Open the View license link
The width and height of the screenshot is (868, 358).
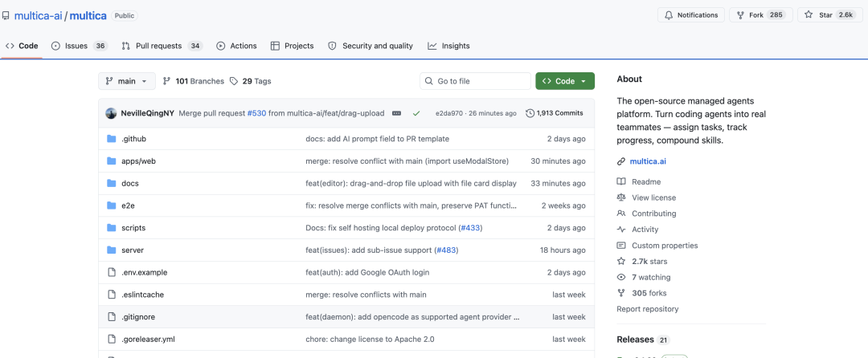click(x=653, y=197)
